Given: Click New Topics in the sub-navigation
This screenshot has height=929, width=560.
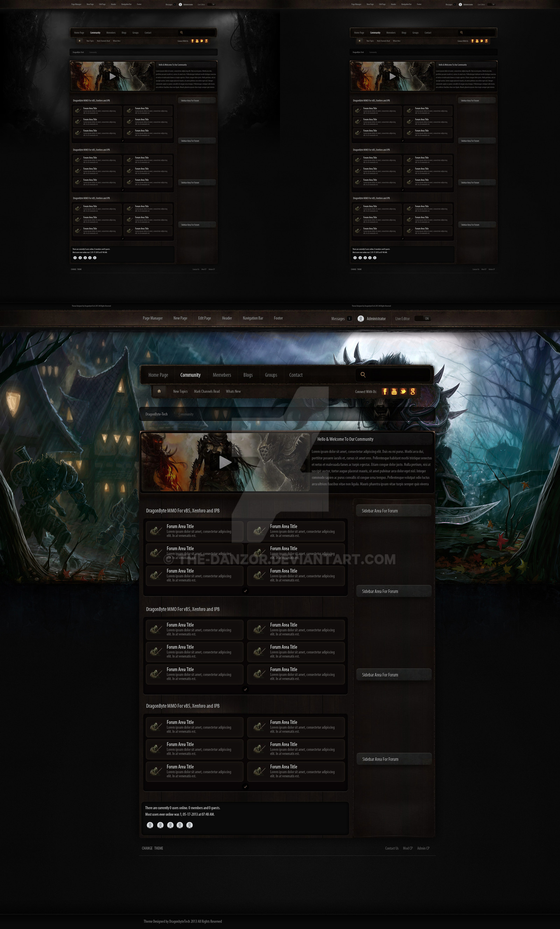Looking at the screenshot, I should tap(180, 391).
